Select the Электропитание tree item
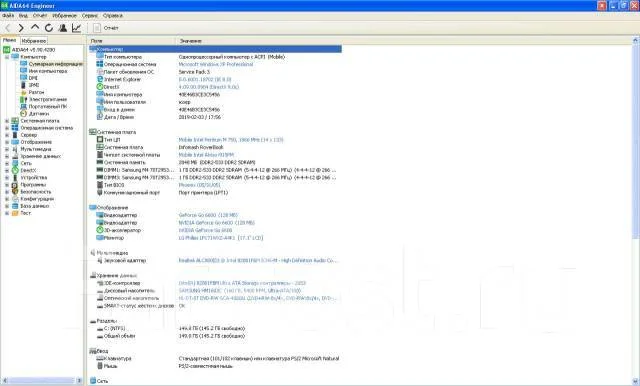The image size is (640, 386). [x=48, y=100]
